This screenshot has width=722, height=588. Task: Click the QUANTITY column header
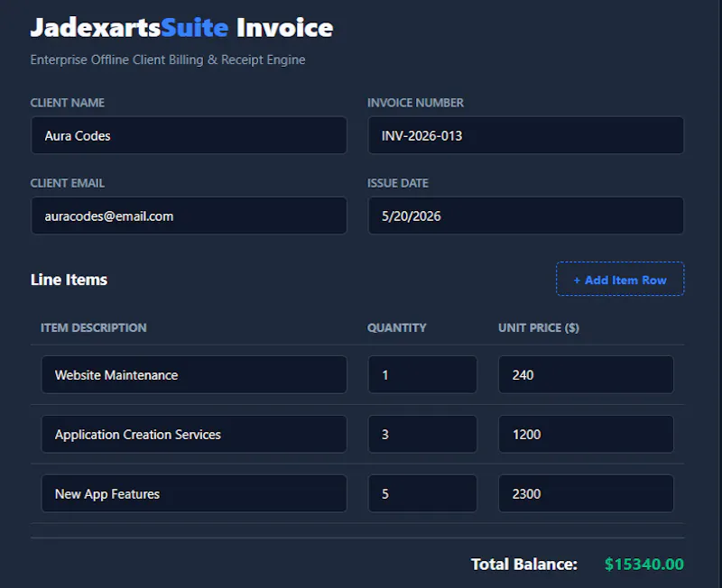coord(397,327)
